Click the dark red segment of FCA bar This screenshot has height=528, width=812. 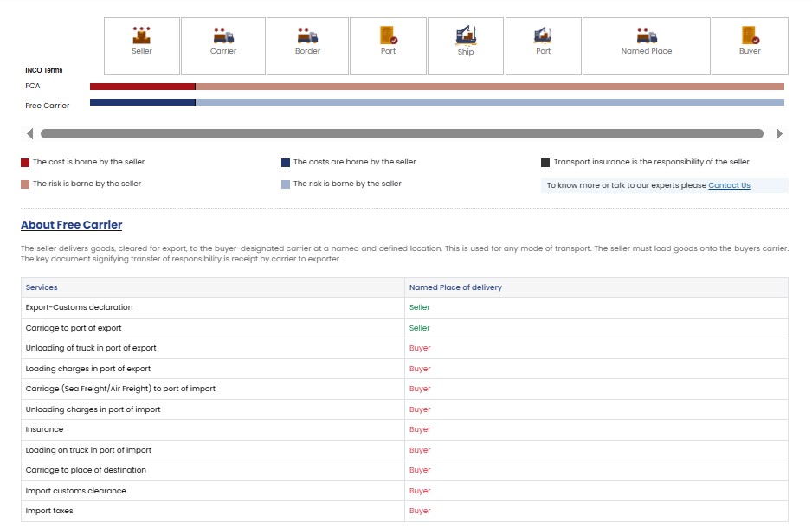[x=142, y=87]
